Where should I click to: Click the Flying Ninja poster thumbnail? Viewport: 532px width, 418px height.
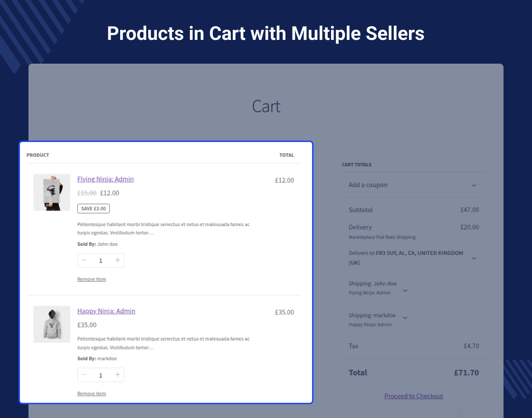[x=52, y=192]
